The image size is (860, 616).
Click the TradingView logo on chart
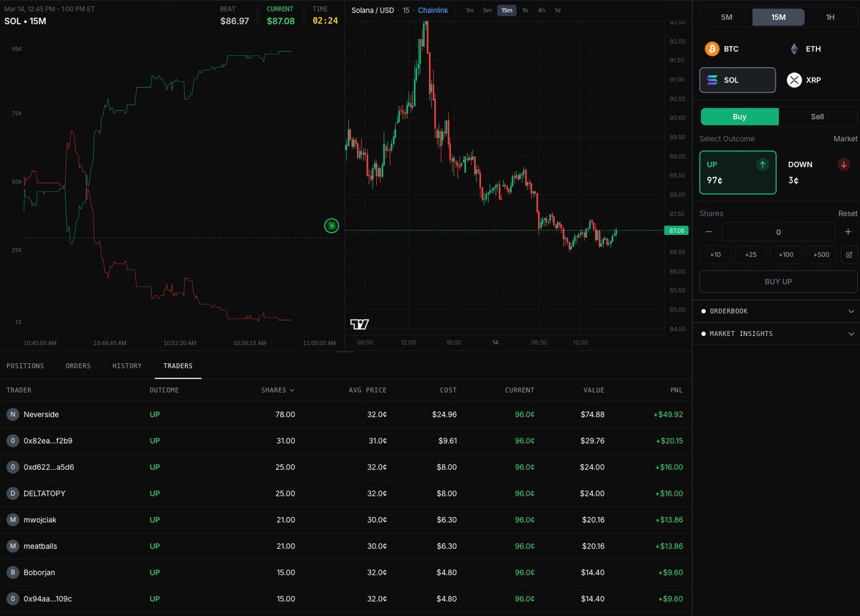360,324
